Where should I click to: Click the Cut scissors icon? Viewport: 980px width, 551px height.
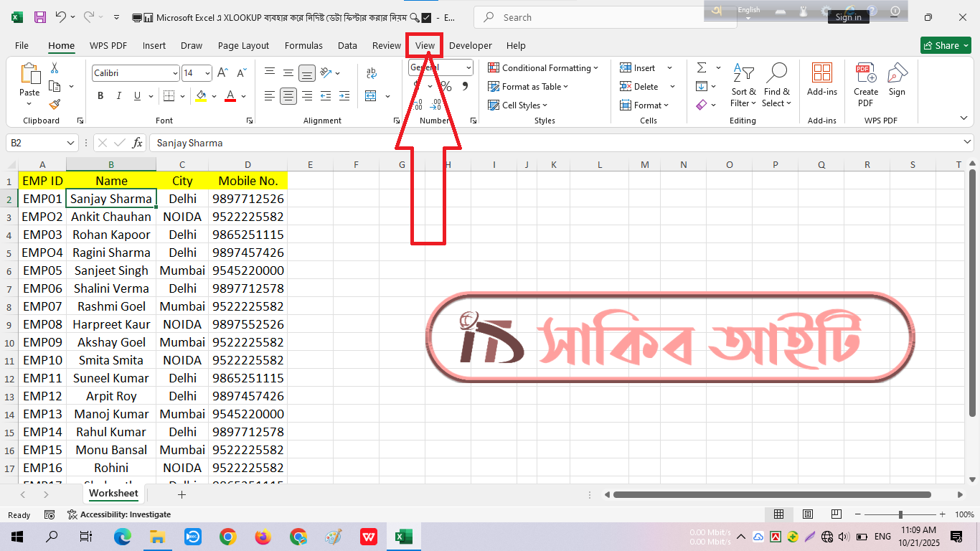coord(55,68)
